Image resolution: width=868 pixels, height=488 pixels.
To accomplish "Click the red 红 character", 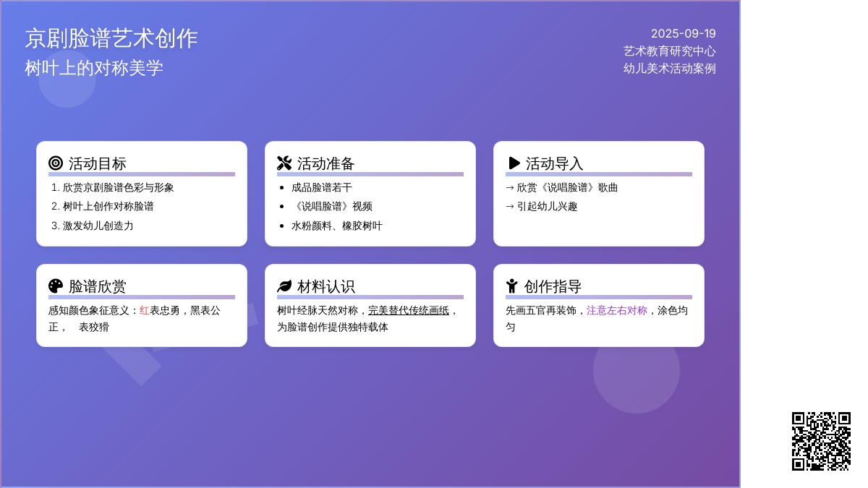I will point(145,310).
